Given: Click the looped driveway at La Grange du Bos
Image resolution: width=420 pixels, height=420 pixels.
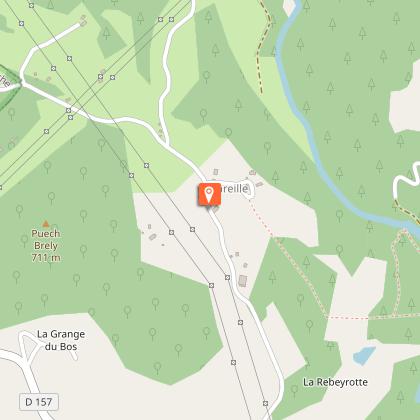Looking at the screenshot, I should coord(27,347).
